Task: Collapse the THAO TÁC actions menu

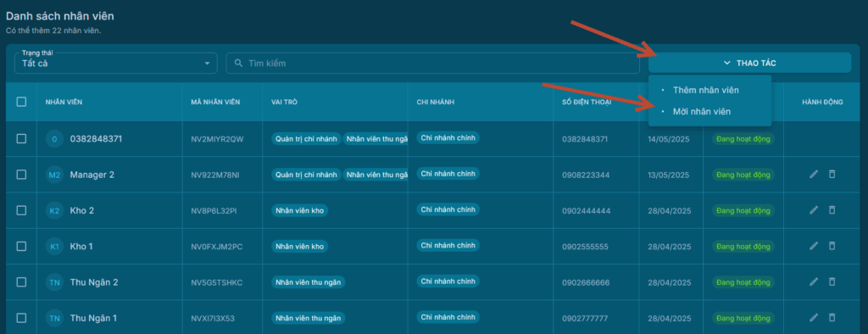Action: (x=749, y=63)
